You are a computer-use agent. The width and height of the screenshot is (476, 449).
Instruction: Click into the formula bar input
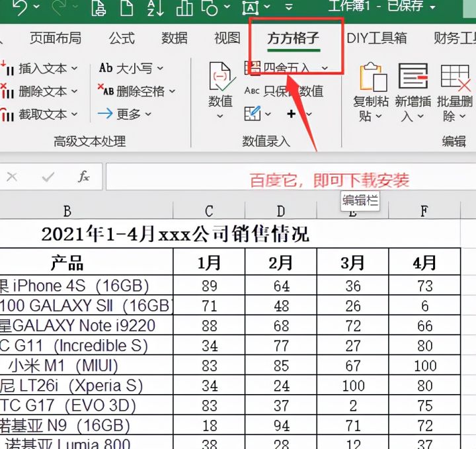(x=291, y=177)
